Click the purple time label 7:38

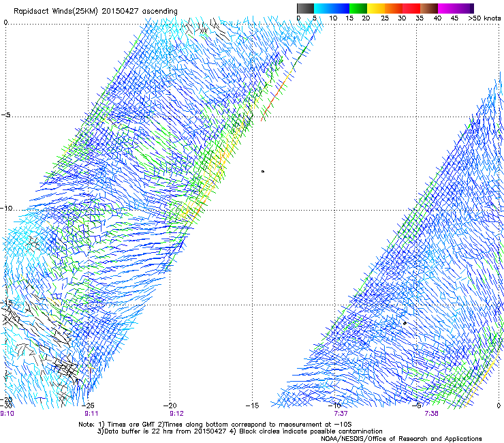(431, 414)
